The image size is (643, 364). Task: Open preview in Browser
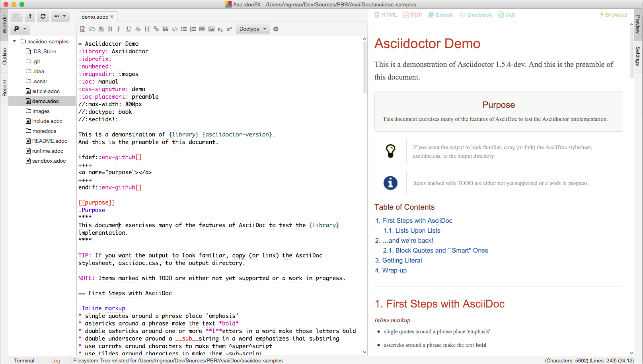614,15
